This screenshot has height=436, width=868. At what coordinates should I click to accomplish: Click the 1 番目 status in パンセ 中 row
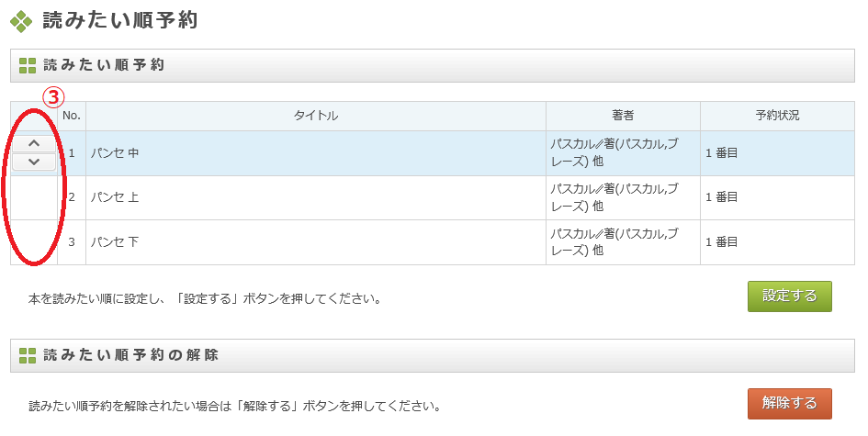(722, 153)
